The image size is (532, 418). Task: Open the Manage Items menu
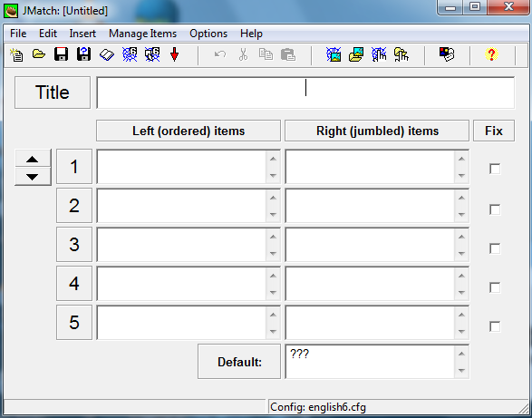[142, 34]
